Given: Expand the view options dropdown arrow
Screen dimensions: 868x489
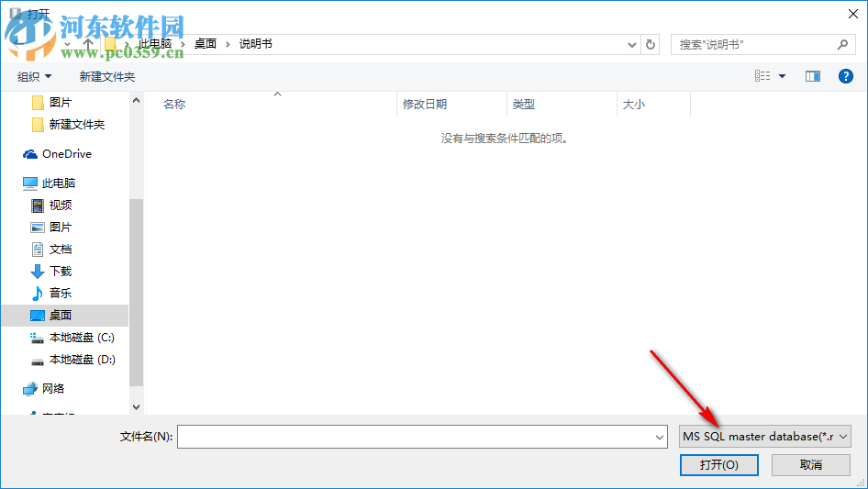Looking at the screenshot, I should (782, 76).
